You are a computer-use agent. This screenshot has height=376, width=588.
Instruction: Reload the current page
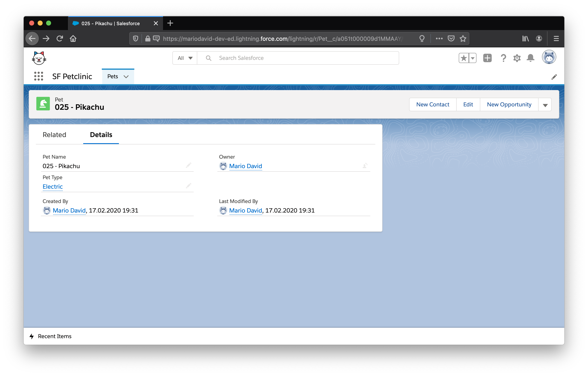pos(60,38)
